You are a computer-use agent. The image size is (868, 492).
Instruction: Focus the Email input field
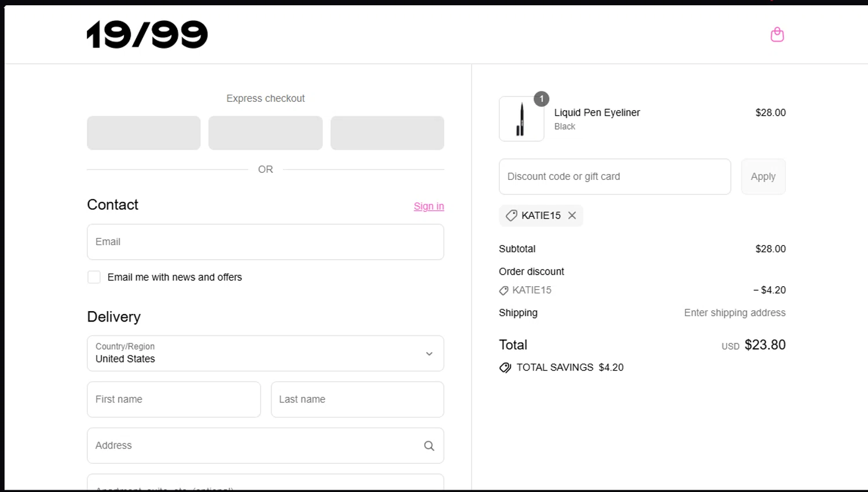[x=266, y=242]
